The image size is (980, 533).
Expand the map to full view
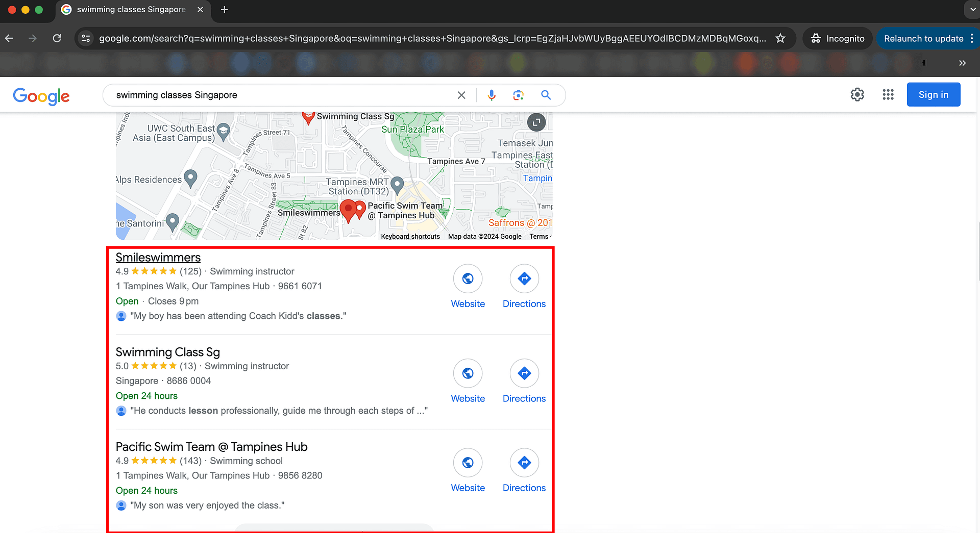pos(536,122)
